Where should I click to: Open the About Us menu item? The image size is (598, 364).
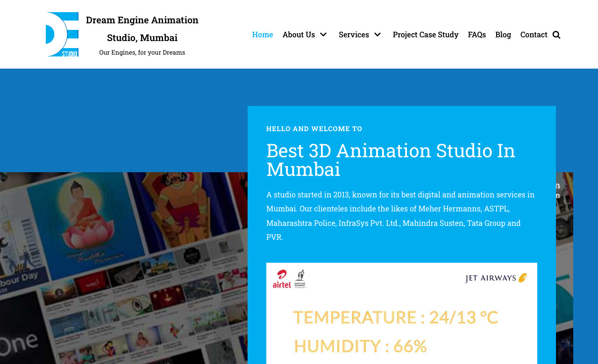pyautogui.click(x=299, y=35)
